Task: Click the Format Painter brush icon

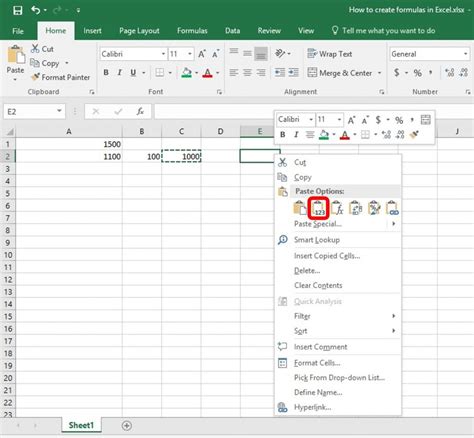Action: (35, 77)
